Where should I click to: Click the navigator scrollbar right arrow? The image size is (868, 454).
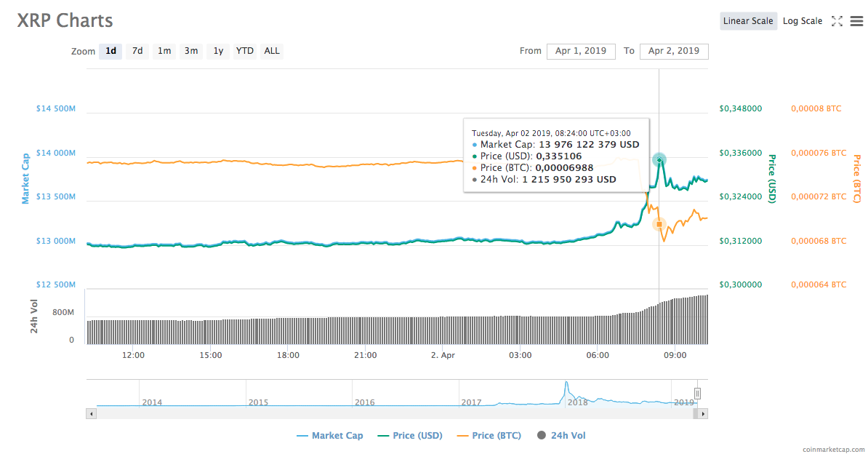click(703, 413)
